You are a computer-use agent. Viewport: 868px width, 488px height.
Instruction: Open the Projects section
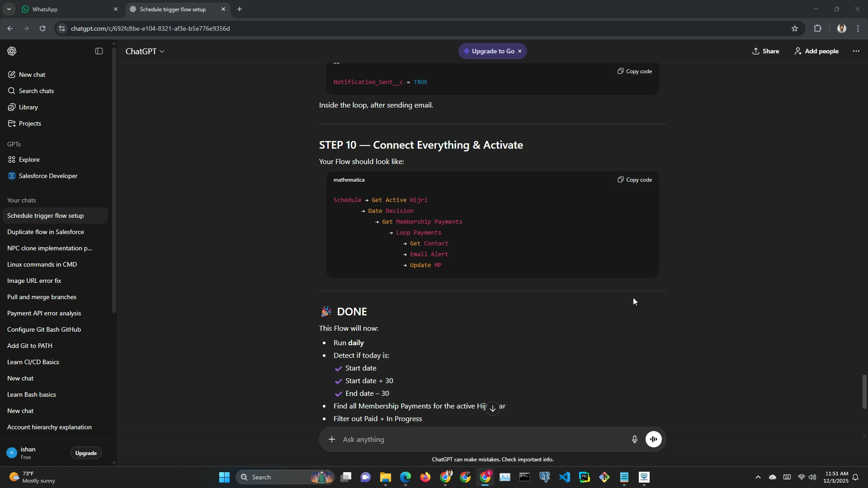click(x=30, y=123)
